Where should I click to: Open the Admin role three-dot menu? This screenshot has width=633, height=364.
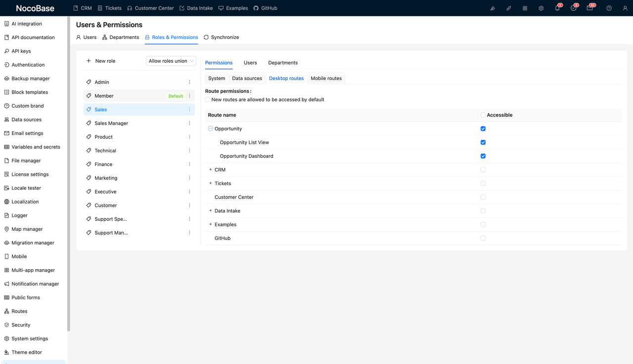(x=189, y=82)
